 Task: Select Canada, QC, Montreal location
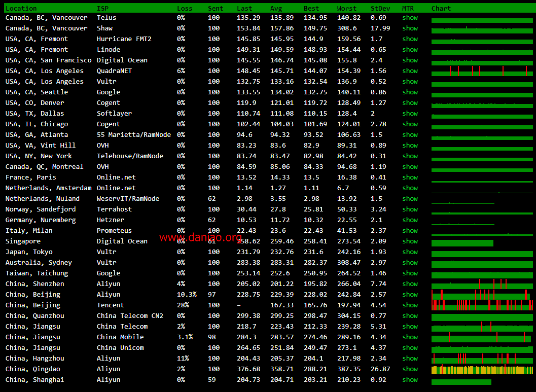pyautogui.click(x=45, y=166)
